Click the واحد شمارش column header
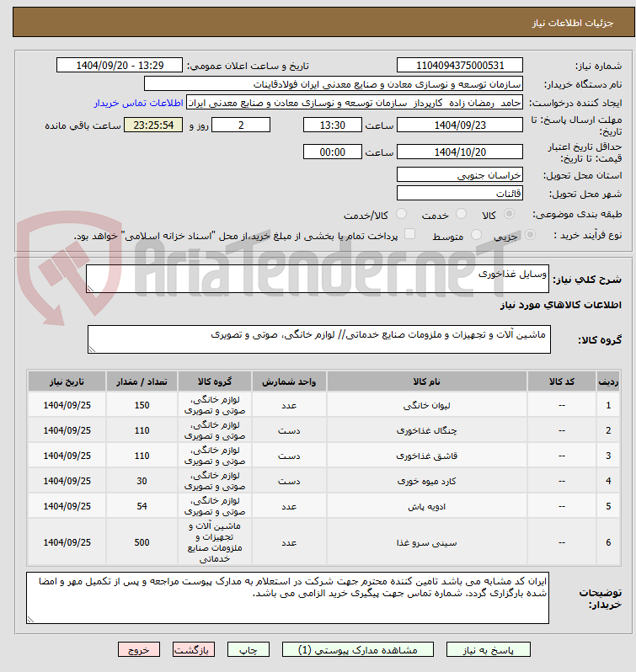Image resolution: width=636 pixels, height=672 pixels. click(x=289, y=381)
